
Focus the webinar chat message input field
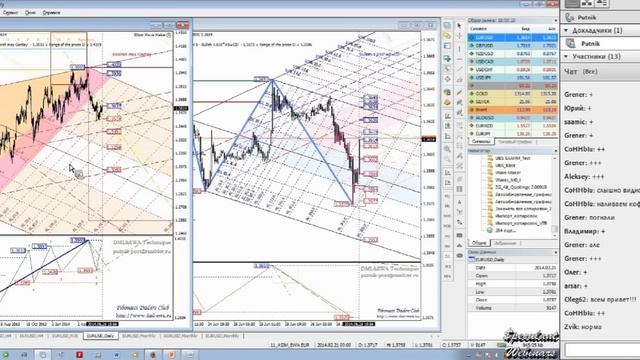click(602, 350)
